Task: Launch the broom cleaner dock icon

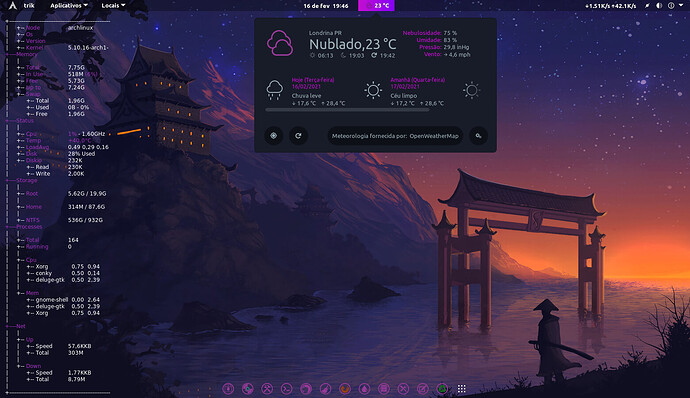Action: coord(325,389)
